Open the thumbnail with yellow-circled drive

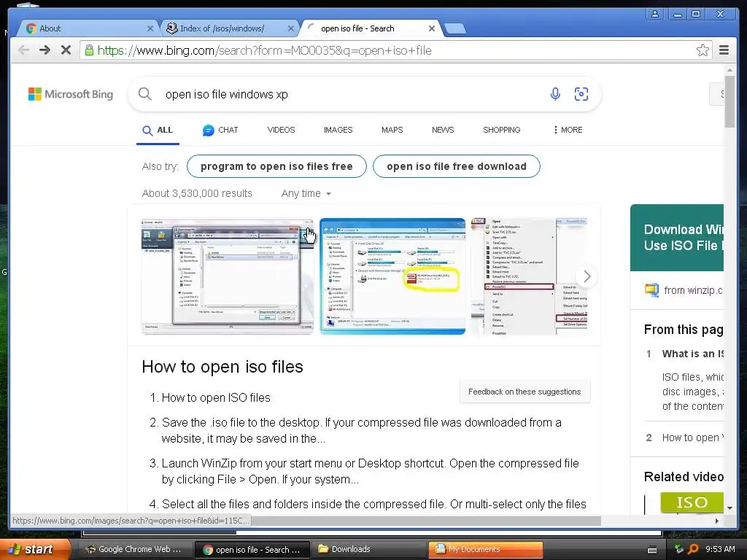click(x=392, y=276)
